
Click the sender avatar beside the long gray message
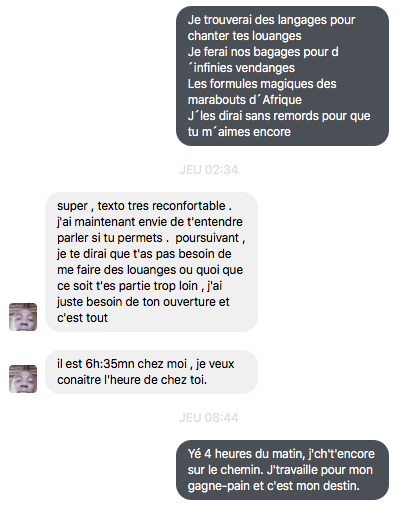point(23,317)
